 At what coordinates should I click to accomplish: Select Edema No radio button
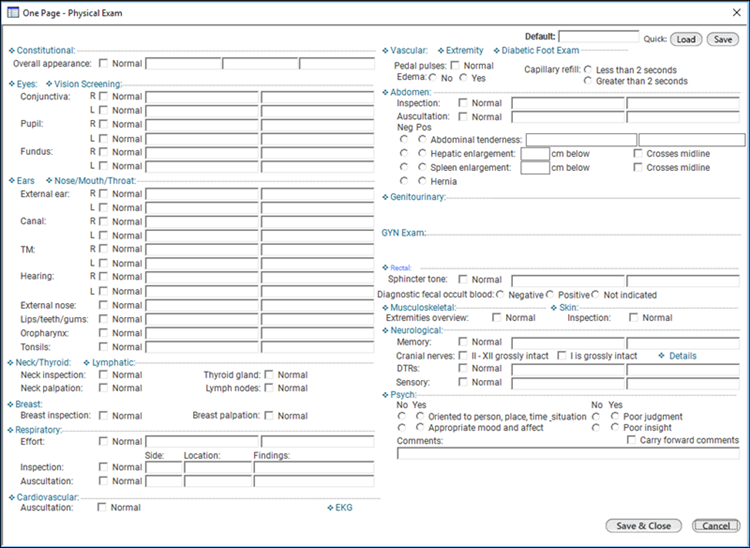(x=433, y=77)
